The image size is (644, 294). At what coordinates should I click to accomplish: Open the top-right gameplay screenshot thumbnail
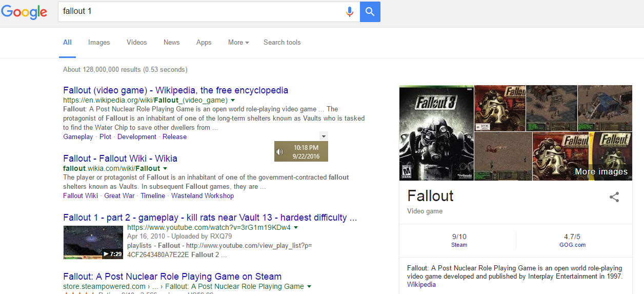(605, 108)
